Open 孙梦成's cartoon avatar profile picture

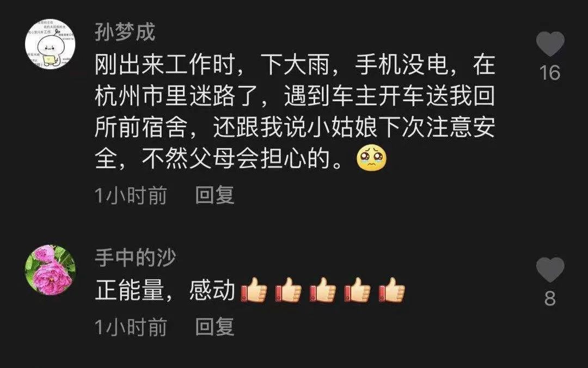pos(50,44)
